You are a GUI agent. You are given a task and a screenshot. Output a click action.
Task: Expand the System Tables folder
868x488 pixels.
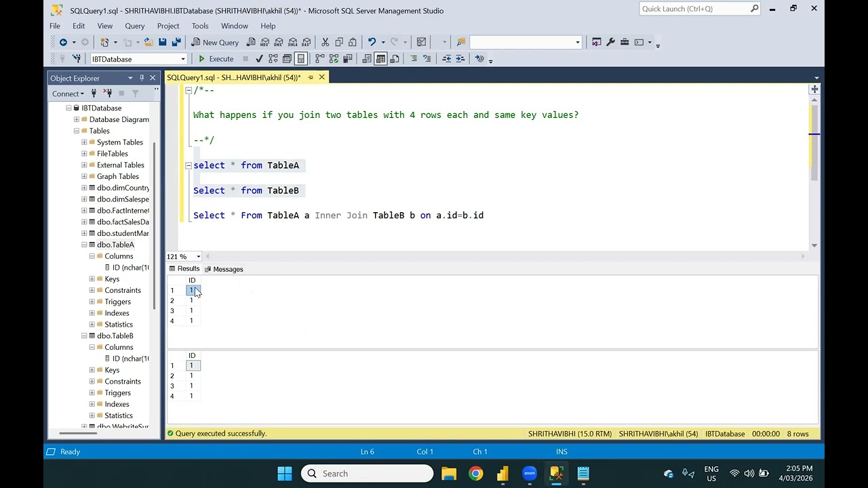84,142
